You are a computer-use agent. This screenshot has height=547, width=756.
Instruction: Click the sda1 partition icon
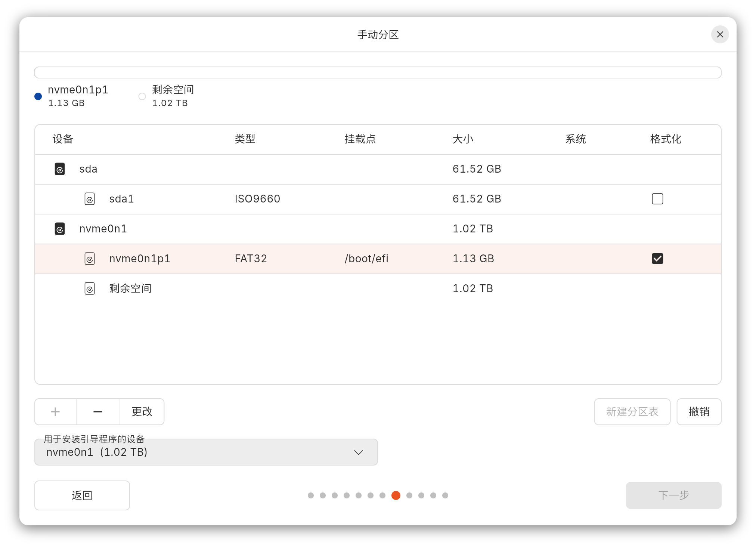pos(90,199)
